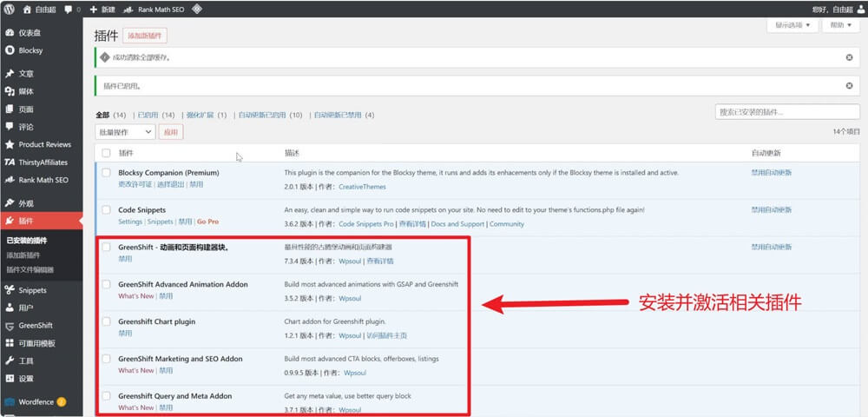Screen dimensions: 868x417
Task: Click the Go Pro link
Action: tap(207, 222)
